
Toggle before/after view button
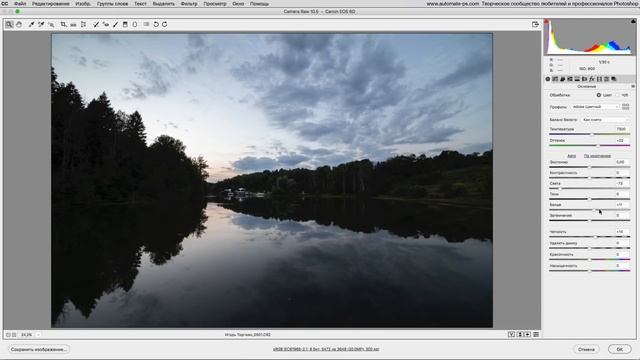click(x=511, y=334)
